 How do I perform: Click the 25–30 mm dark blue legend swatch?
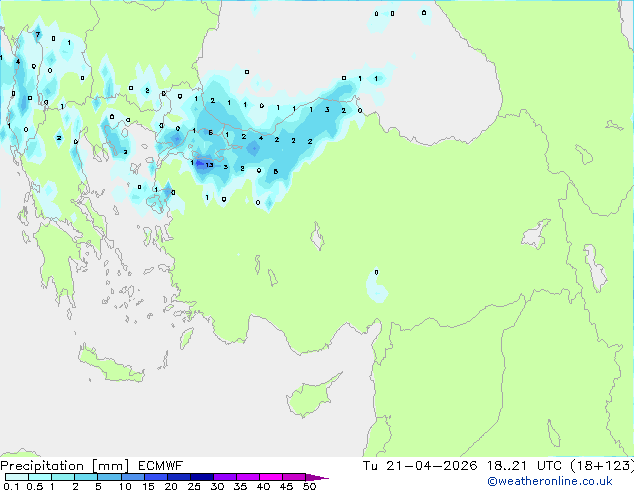[202, 477]
